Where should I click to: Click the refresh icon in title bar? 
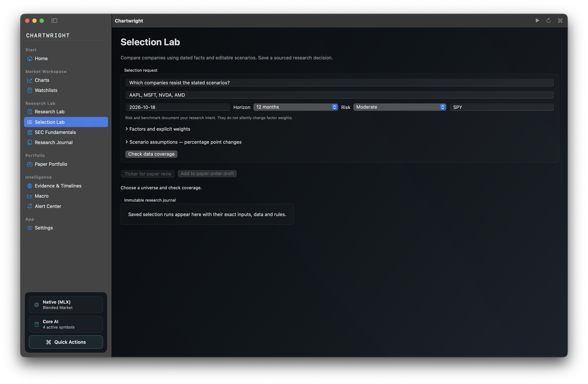(x=548, y=21)
